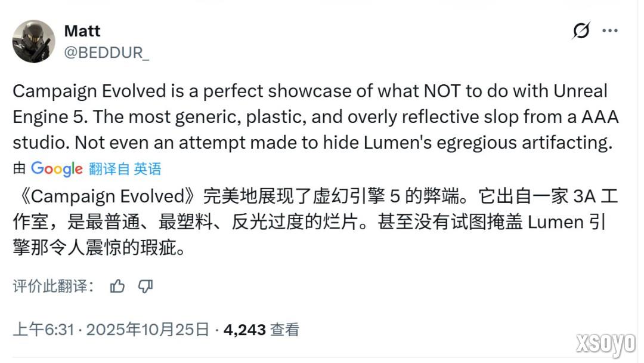The image size is (644, 363).
Task: Open Grok analysis of this post
Action: [x=583, y=29]
